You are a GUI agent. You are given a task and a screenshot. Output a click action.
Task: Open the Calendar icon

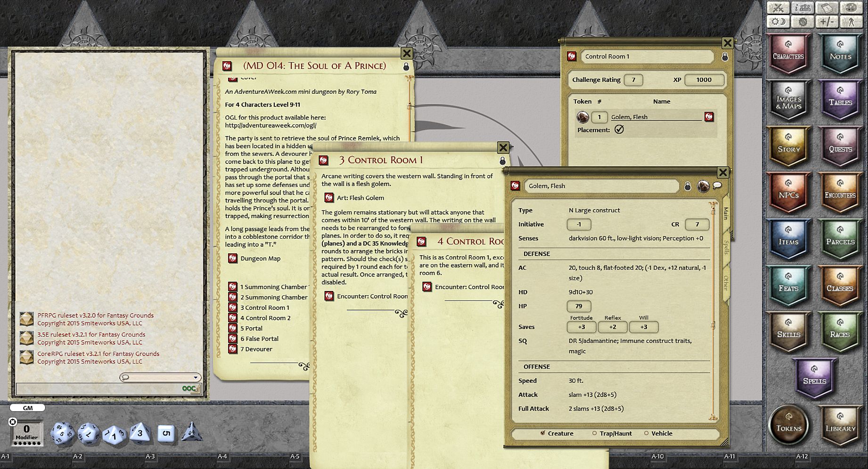[x=827, y=8]
